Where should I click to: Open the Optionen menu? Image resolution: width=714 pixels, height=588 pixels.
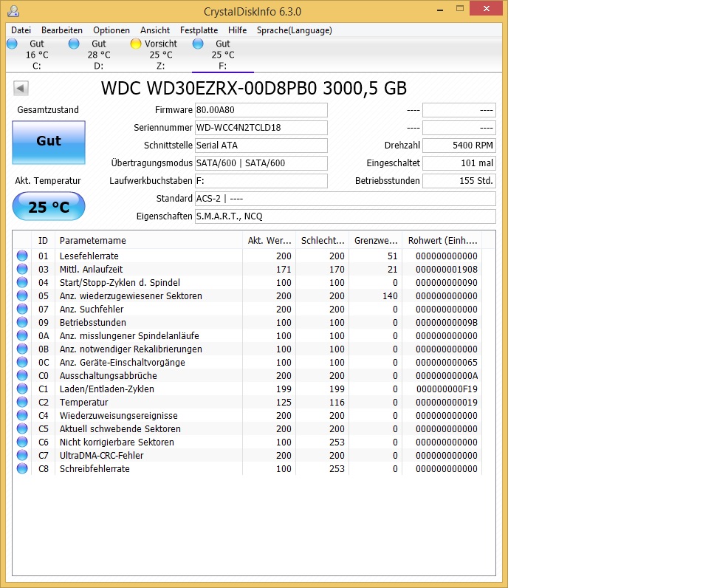click(111, 30)
